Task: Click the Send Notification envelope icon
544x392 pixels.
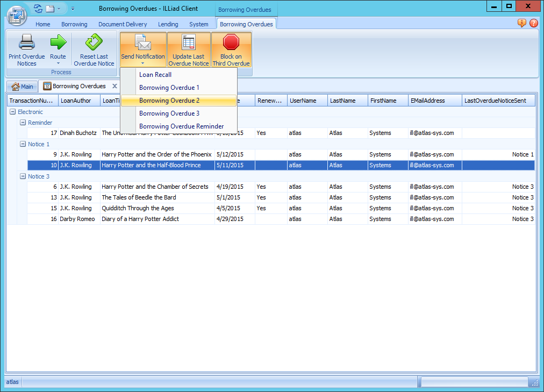Action: (142, 43)
